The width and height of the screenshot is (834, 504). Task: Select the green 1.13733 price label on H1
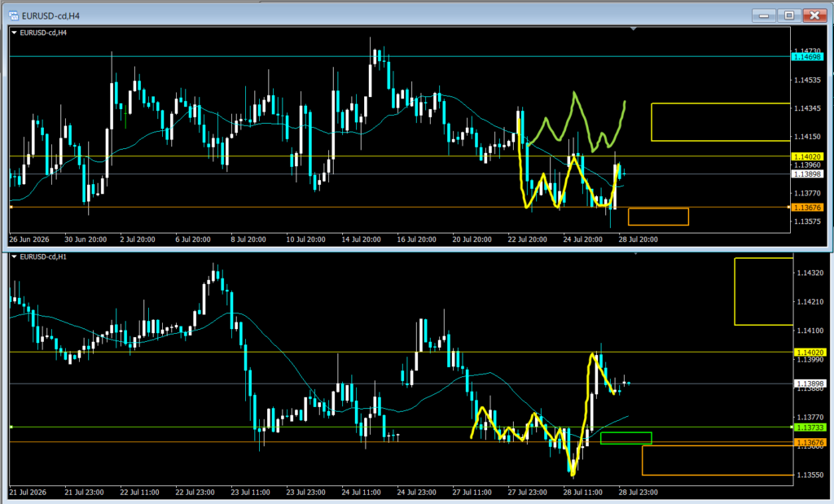click(x=810, y=427)
